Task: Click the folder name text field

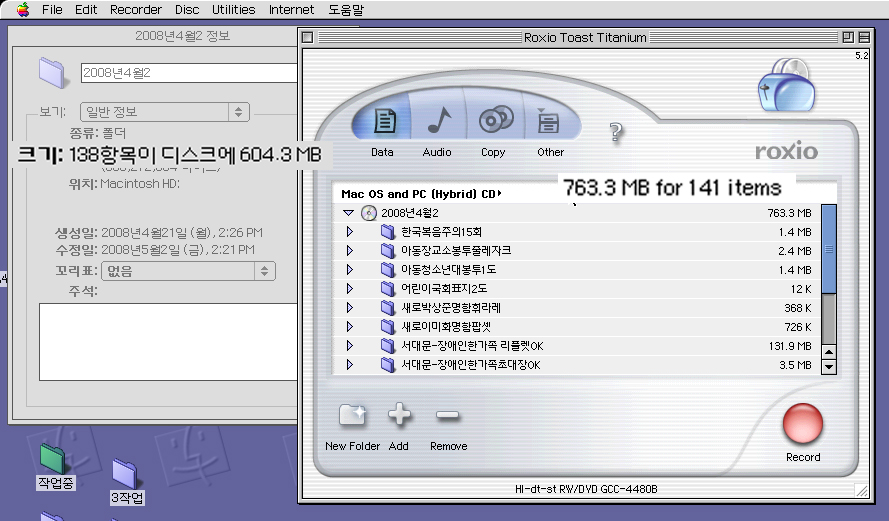Action: click(189, 73)
